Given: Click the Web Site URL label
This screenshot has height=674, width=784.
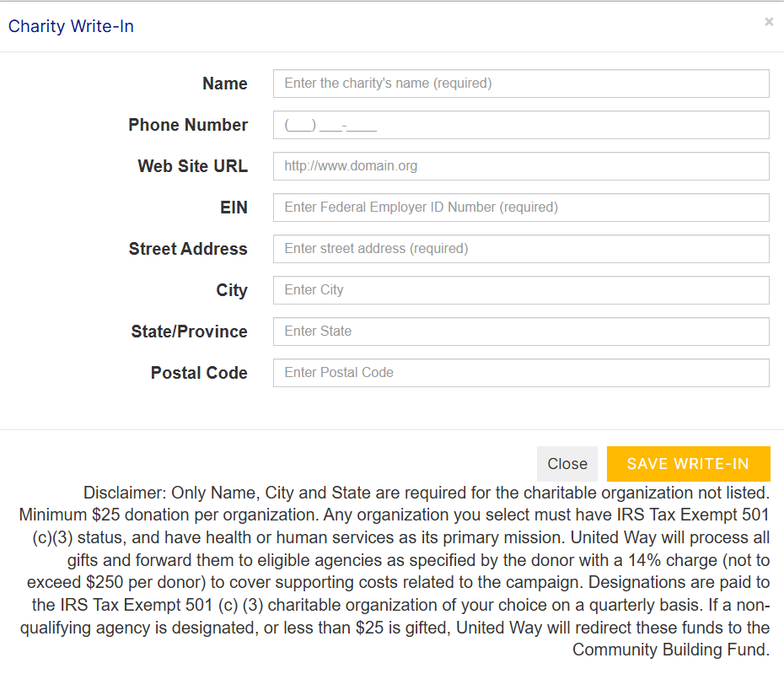Looking at the screenshot, I should [192, 166].
